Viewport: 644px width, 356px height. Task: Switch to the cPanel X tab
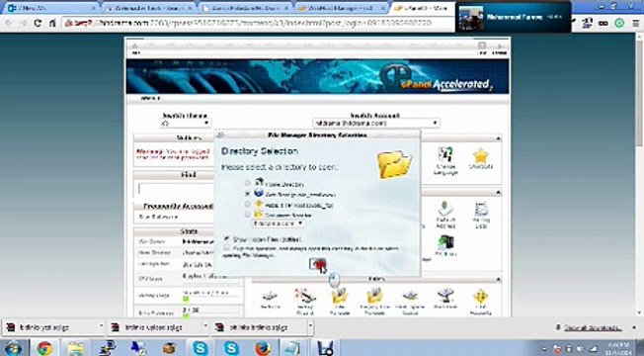(422, 8)
